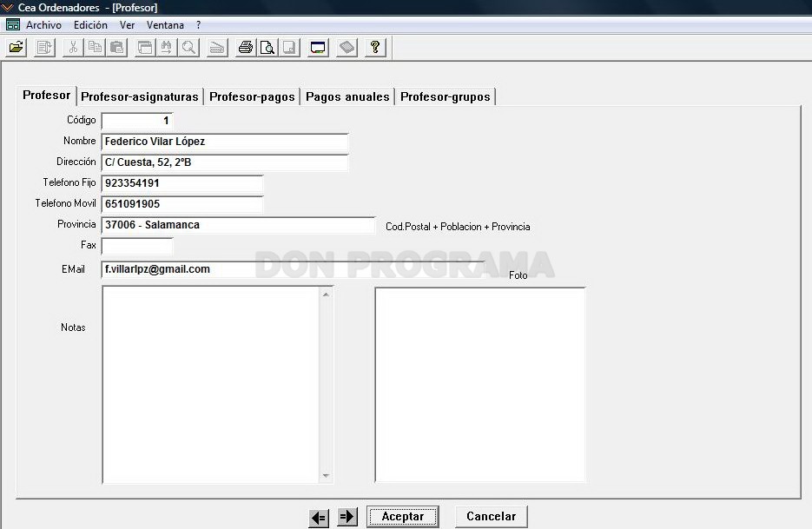Click the Notas scrollbar down arrow
The width and height of the screenshot is (812, 529).
326,475
